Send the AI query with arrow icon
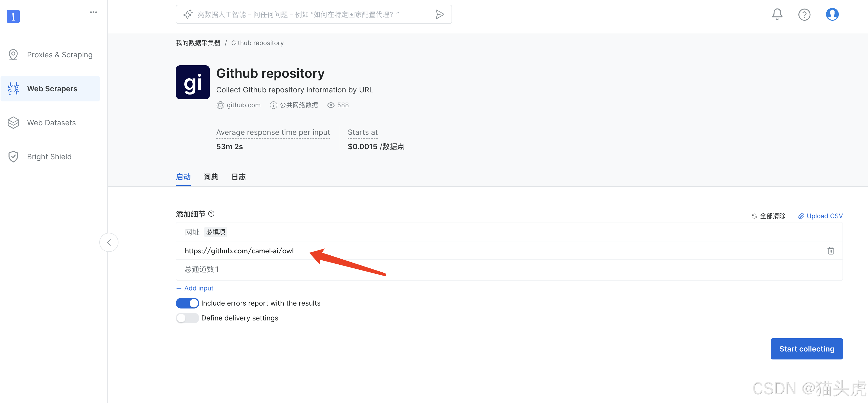Screen dimensions: 868x403 (439, 15)
